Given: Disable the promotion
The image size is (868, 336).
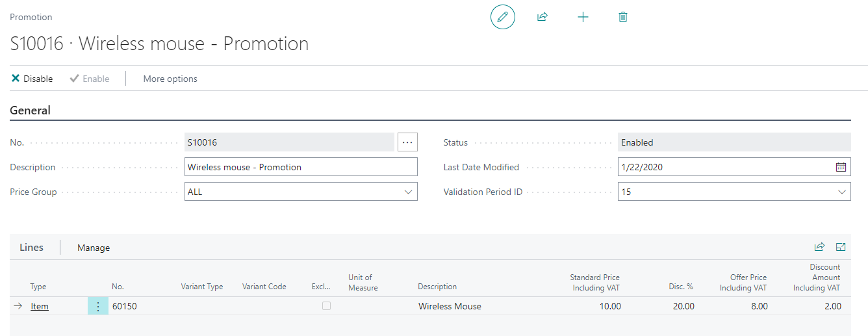Looking at the screenshot, I should tap(32, 79).
